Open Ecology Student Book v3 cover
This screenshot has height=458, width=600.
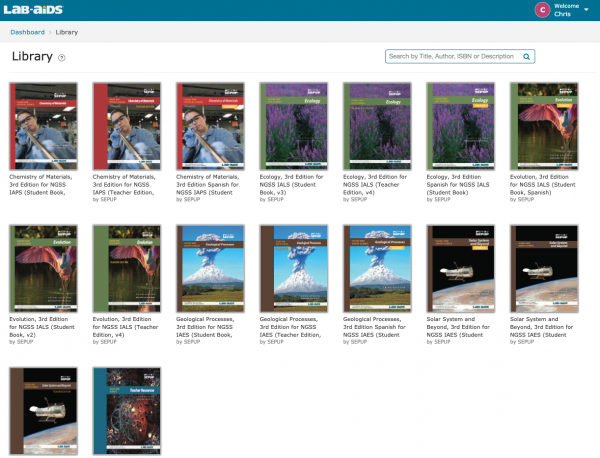pyautogui.click(x=292, y=126)
